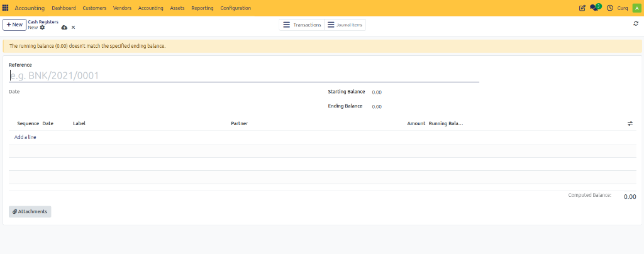Open the Vendors menu
Viewport: 644px width, 254px height.
point(123,8)
